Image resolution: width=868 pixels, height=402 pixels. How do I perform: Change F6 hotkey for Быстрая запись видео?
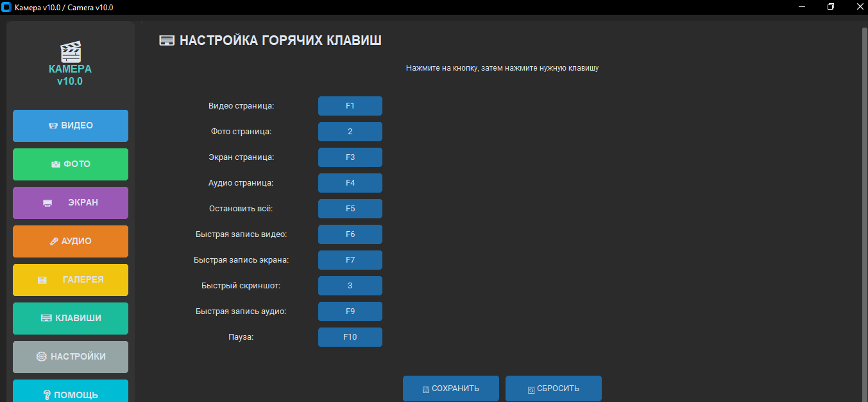click(x=350, y=234)
